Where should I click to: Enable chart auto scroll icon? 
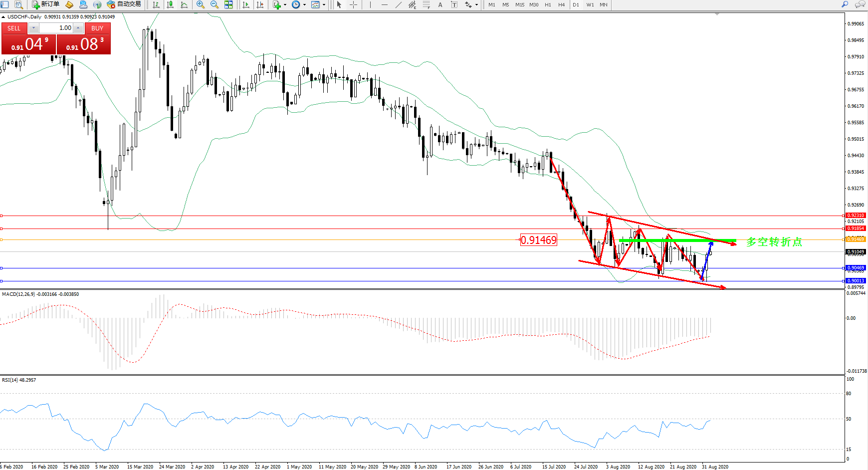click(246, 4)
